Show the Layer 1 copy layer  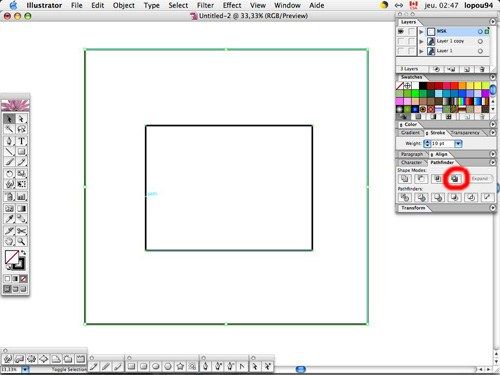[x=401, y=41]
